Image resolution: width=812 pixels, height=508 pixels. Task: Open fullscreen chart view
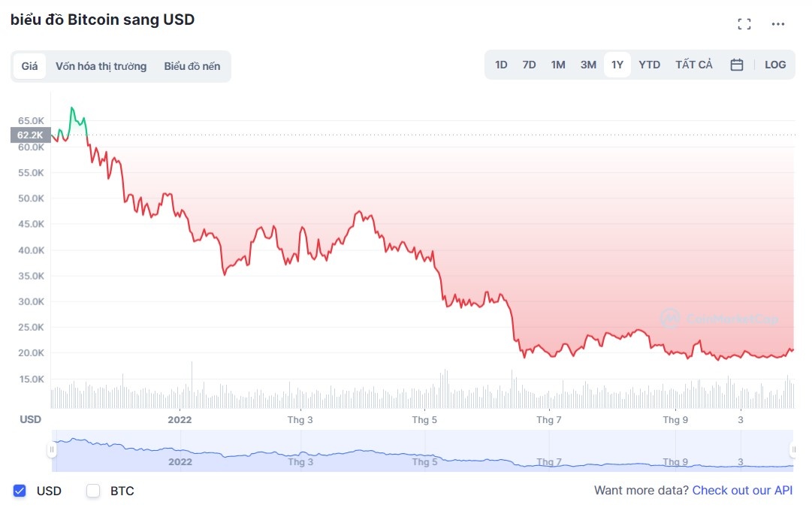tap(744, 23)
